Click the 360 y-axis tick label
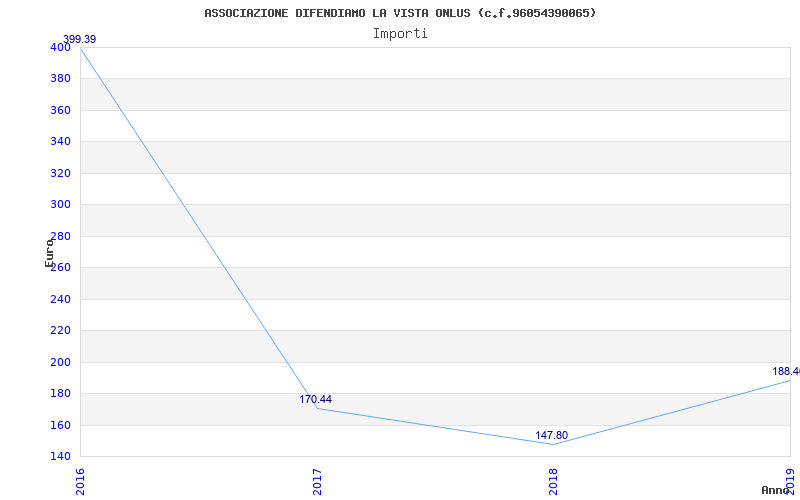 [x=60, y=110]
